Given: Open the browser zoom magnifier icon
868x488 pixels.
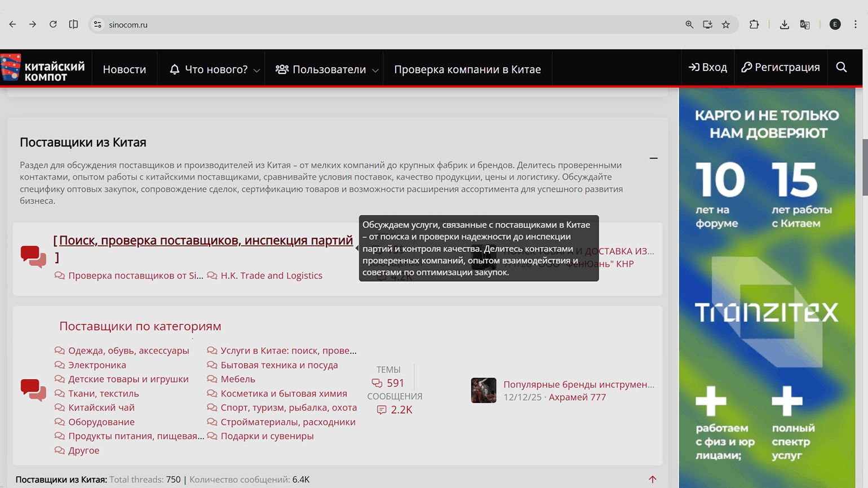Looking at the screenshot, I should (x=689, y=25).
